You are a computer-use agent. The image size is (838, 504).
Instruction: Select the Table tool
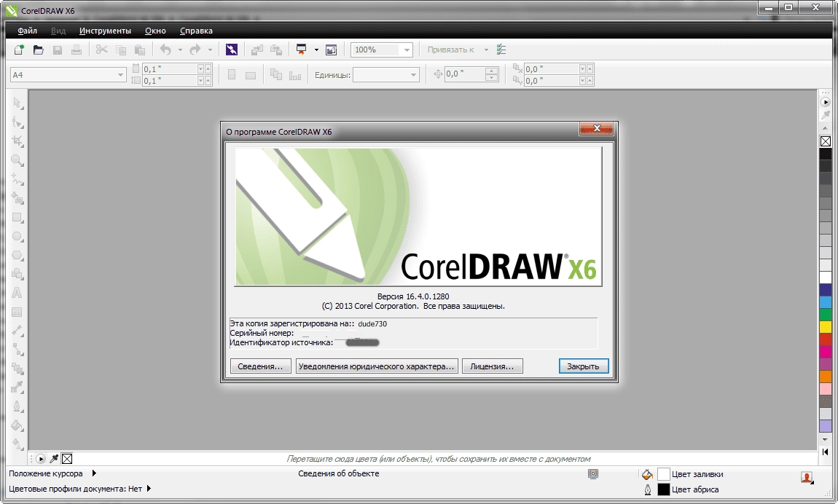coord(17,312)
